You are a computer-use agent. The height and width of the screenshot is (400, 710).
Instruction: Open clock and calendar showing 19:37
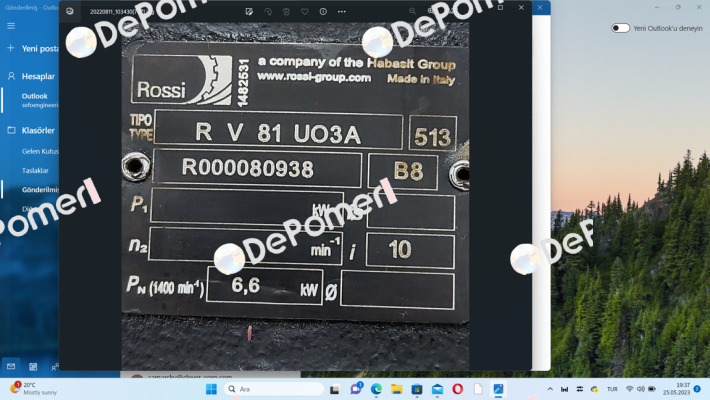click(676, 389)
